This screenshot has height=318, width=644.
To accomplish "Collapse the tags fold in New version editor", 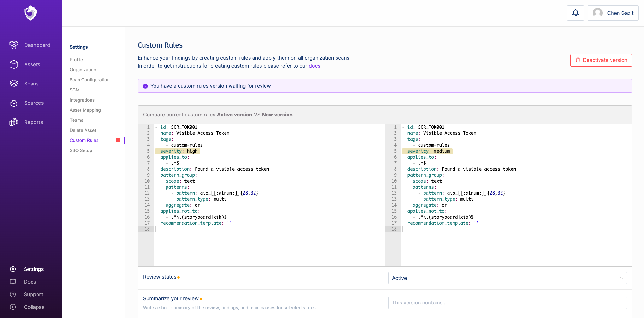I will 399,139.
